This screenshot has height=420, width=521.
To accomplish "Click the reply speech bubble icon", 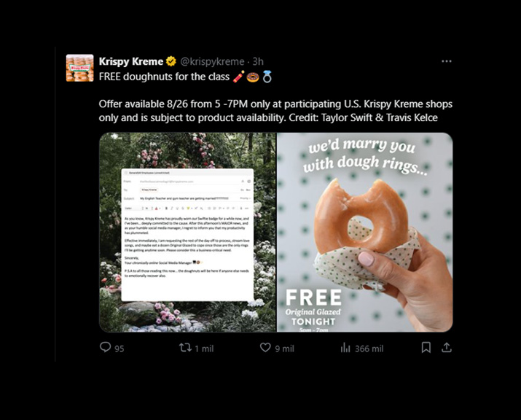I will click(x=105, y=347).
